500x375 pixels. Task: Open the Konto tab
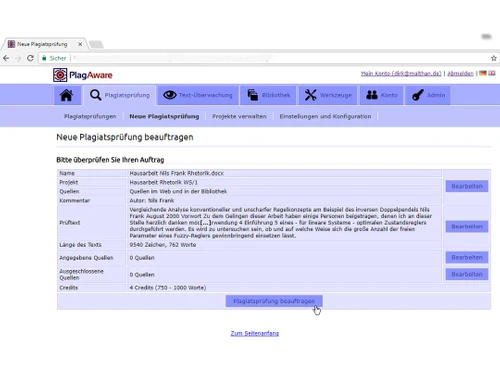381,95
